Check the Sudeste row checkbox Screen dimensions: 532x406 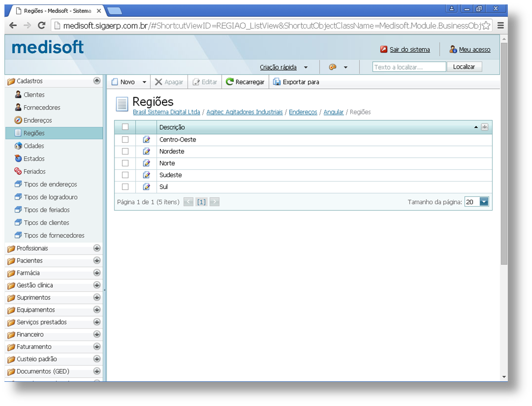(x=125, y=175)
